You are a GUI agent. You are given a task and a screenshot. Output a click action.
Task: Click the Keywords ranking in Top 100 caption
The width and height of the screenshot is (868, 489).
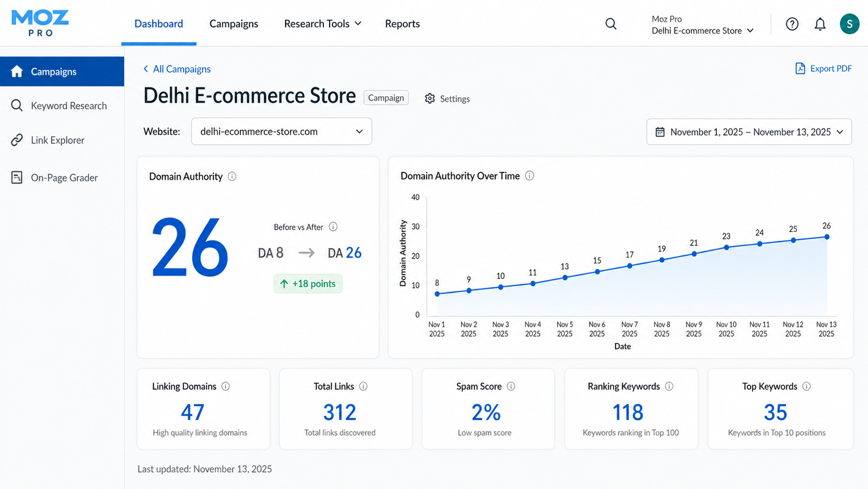[x=631, y=432]
